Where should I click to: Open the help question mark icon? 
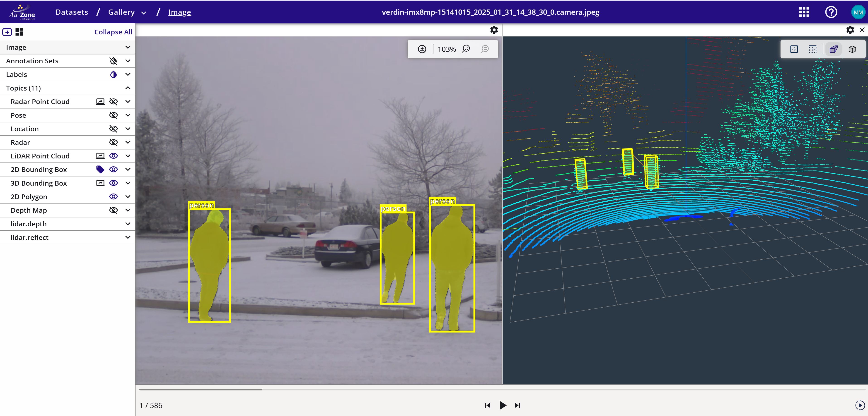coord(831,12)
